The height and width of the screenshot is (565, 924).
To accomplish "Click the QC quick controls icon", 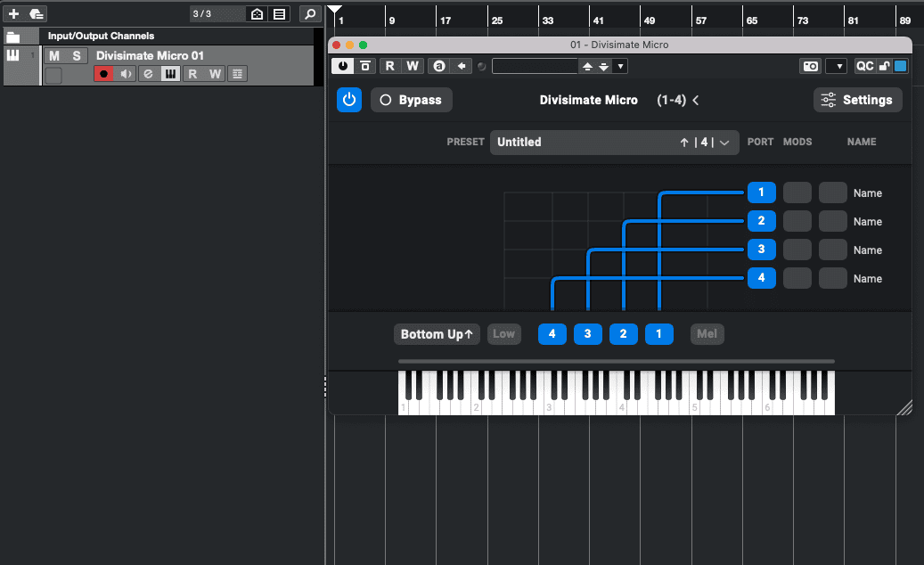I will pyautogui.click(x=864, y=66).
